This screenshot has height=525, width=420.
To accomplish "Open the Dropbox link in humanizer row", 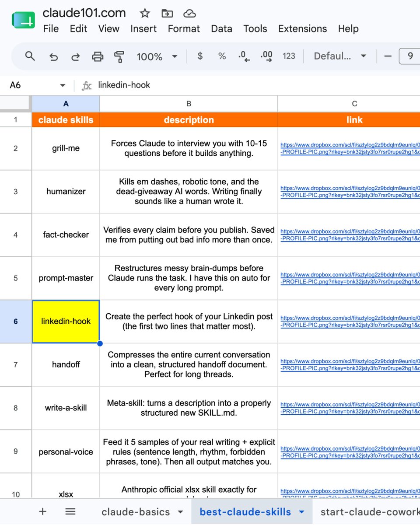I will coord(350,192).
